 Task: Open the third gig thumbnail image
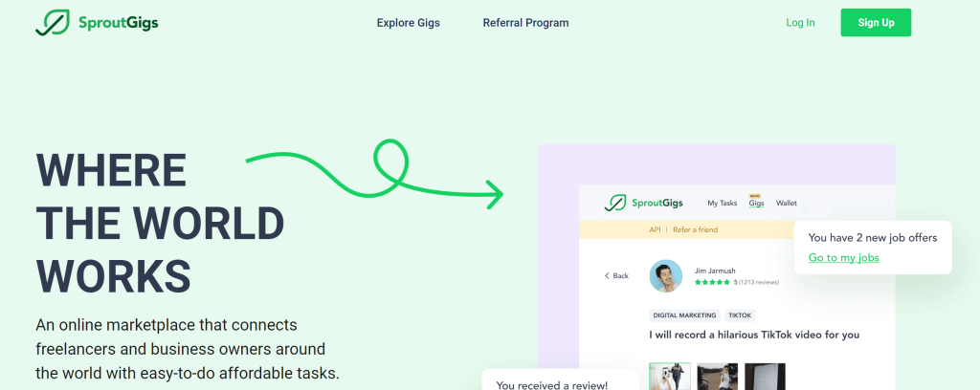[765, 377]
